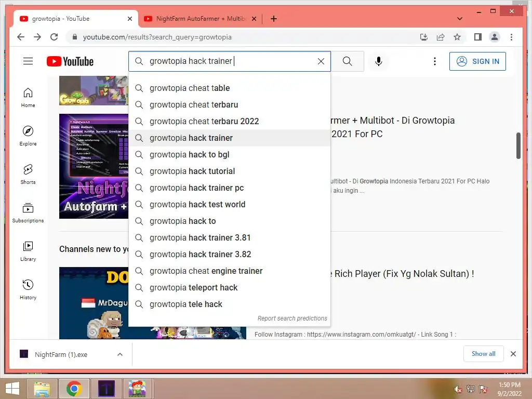Clear the search box with the X
The height and width of the screenshot is (399, 532).
(321, 61)
